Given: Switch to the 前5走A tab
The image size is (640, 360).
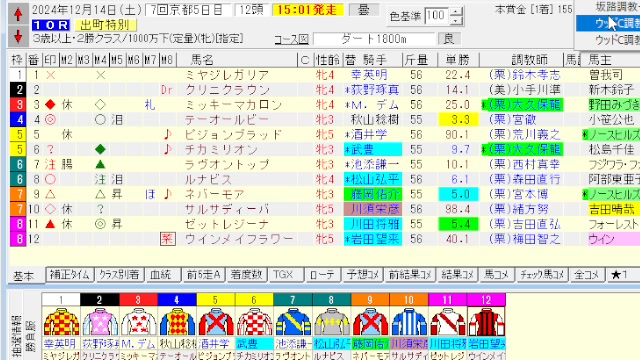Looking at the screenshot, I should coord(203,275).
